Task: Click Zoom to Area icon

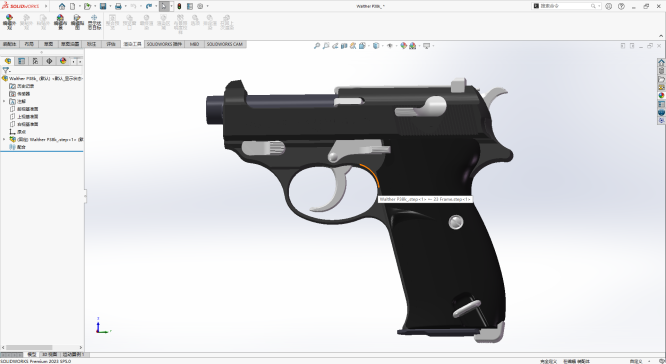Action: pyautogui.click(x=326, y=46)
